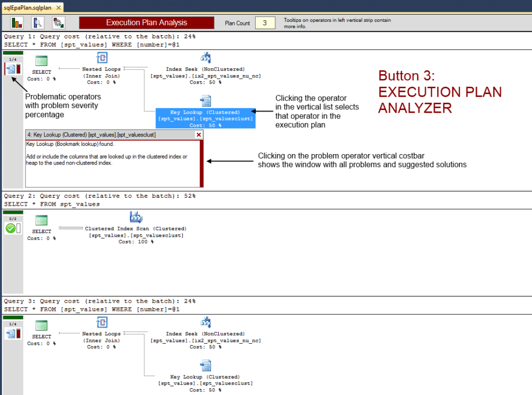The image size is (532, 395).
Task: Click Query 2 green checkmark status icon
Action: click(x=10, y=228)
